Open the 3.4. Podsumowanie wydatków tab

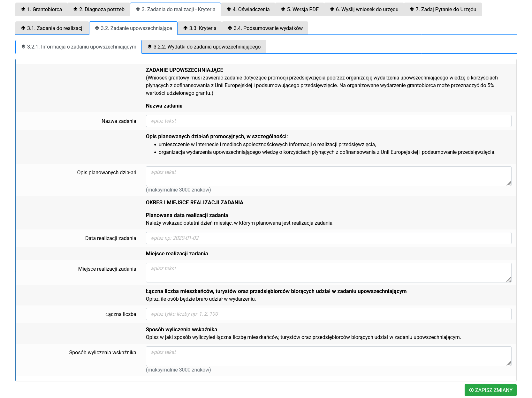pos(265,28)
